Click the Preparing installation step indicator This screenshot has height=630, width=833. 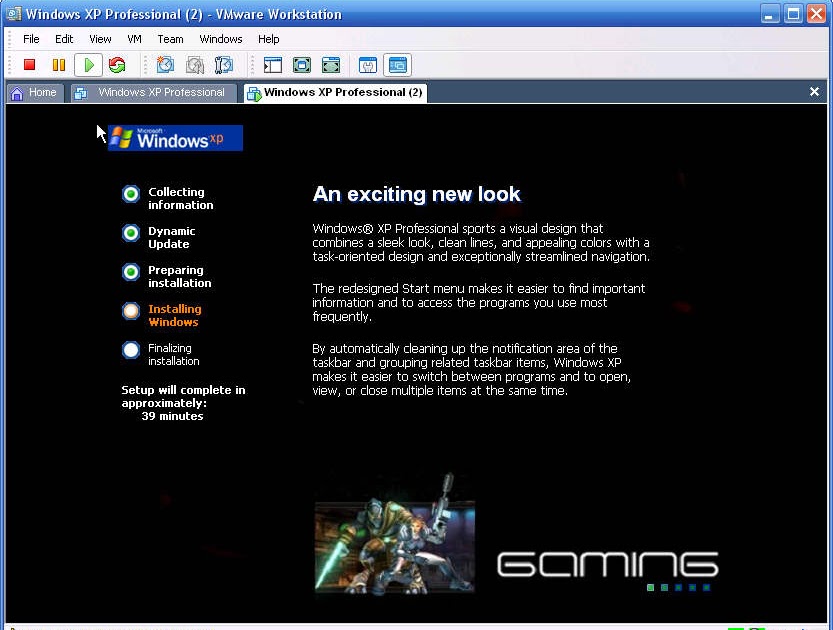[x=131, y=271]
